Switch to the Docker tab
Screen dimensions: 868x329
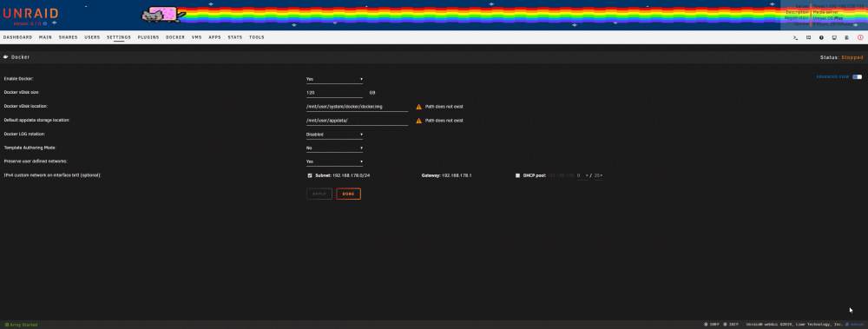pos(175,37)
